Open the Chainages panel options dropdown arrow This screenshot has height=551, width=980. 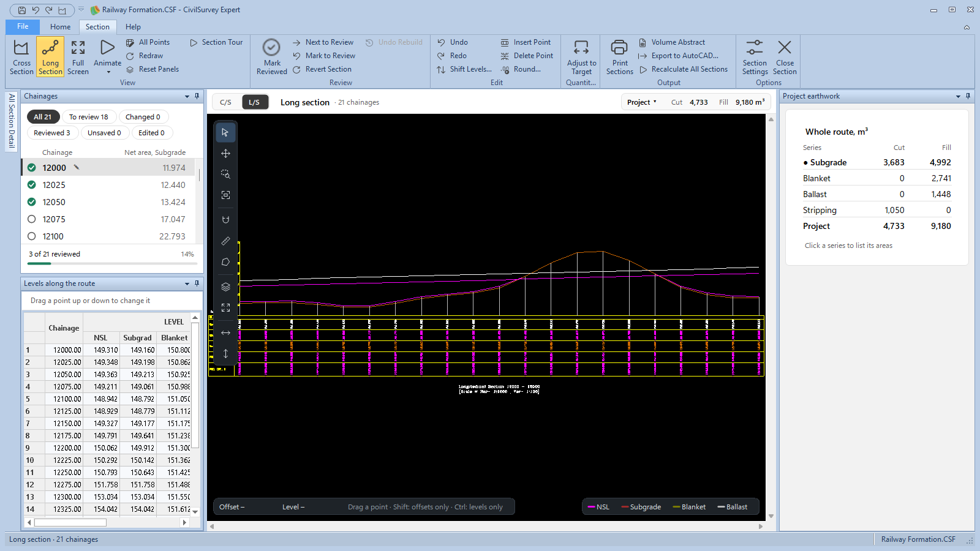187,96
